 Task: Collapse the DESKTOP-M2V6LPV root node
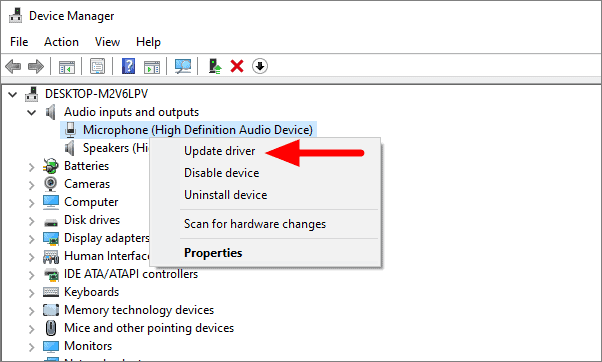[13, 94]
